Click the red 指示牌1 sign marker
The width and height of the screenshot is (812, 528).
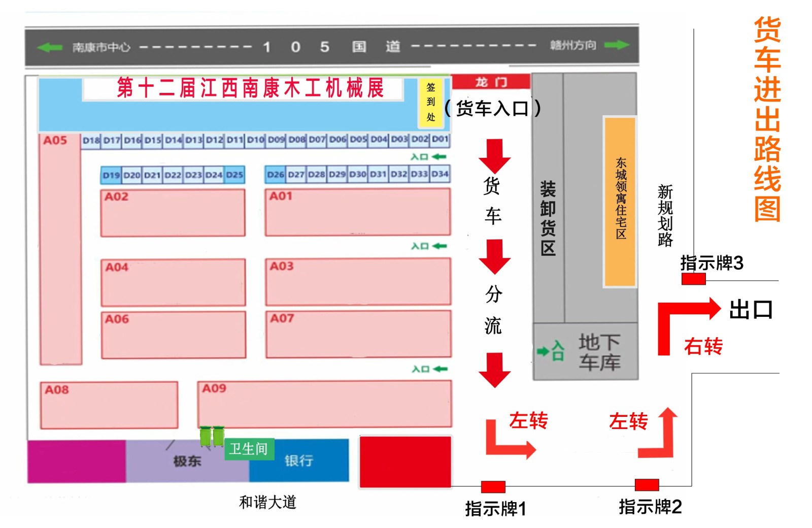point(493,487)
